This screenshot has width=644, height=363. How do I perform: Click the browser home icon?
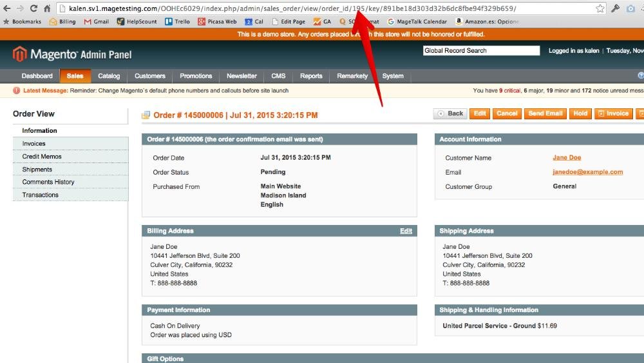pyautogui.click(x=47, y=8)
